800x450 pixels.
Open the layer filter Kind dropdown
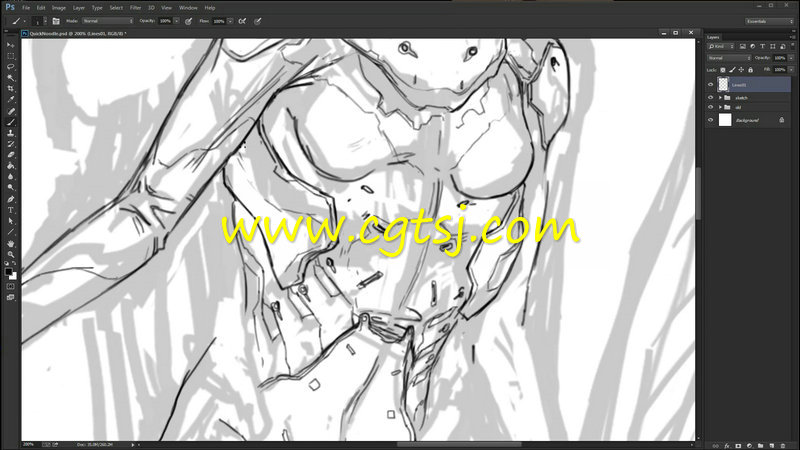coord(721,46)
